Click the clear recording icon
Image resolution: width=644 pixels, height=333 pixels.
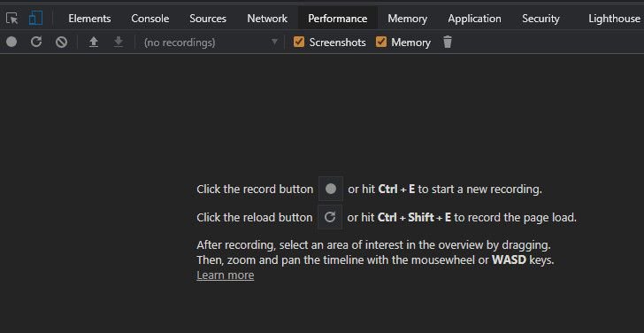coord(62,42)
